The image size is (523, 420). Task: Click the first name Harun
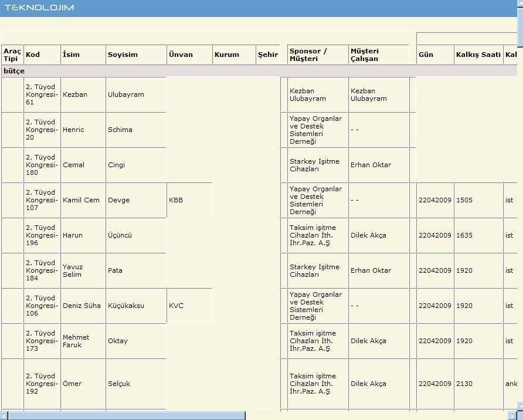[x=72, y=235]
